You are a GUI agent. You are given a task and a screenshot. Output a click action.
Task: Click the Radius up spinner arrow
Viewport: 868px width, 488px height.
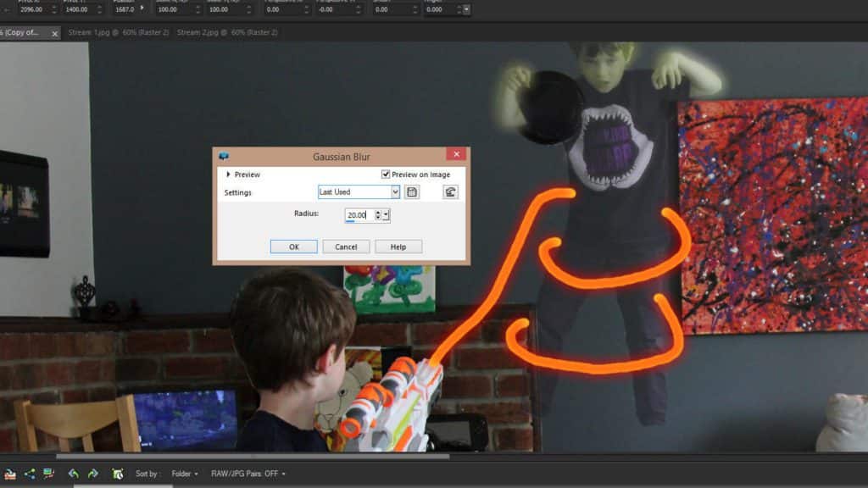378,211
